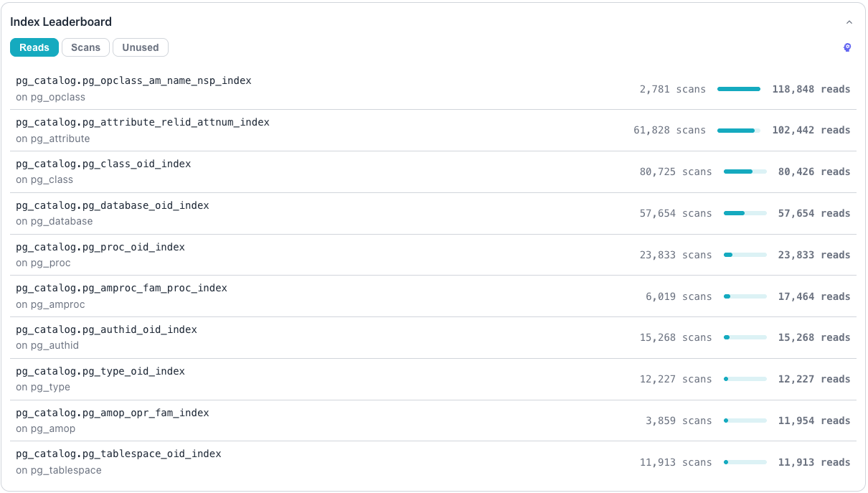Select the Reads tab

34,47
